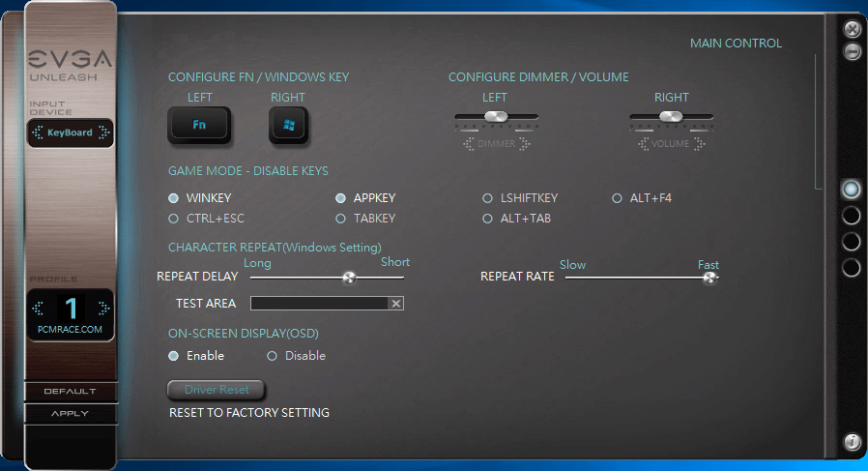Click the REPEAT DELAY slider knob
868x471 pixels.
coord(349,278)
